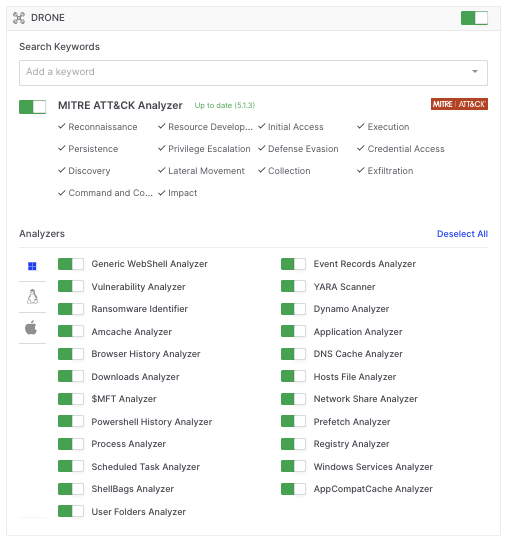Viewport: 510px width, 547px height.
Task: Click the Up to date (5.1.3) status
Action: tap(225, 105)
